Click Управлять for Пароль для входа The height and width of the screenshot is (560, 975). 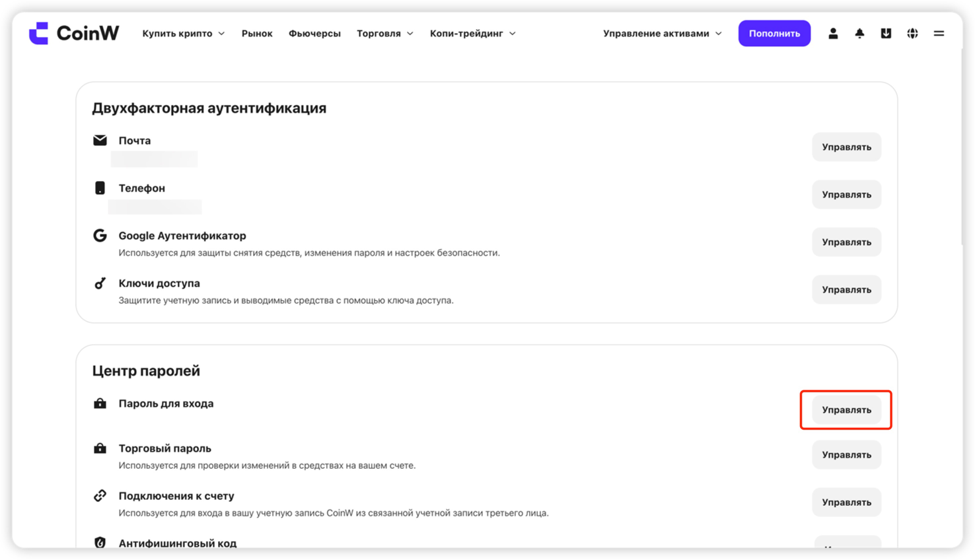click(846, 409)
